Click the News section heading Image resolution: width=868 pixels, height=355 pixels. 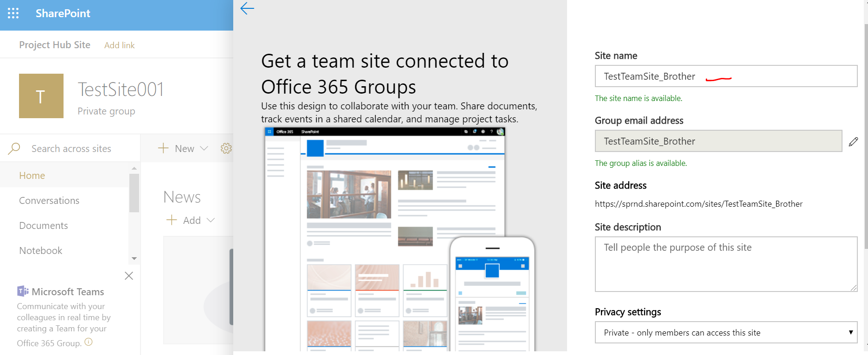182,197
